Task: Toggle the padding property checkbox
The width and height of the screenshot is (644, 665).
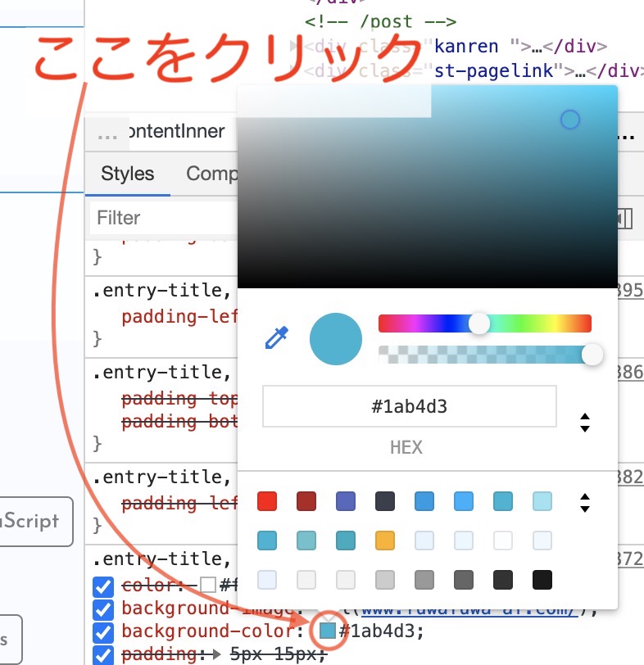Action: [x=103, y=655]
